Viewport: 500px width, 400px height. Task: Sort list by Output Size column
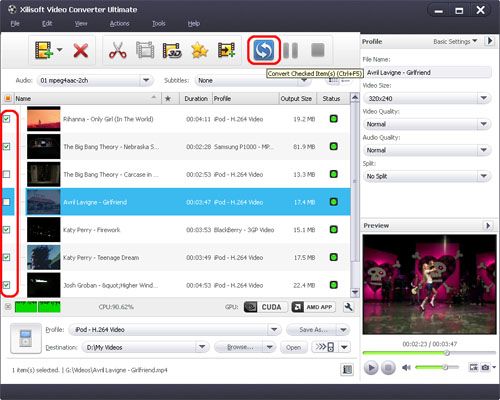point(296,99)
